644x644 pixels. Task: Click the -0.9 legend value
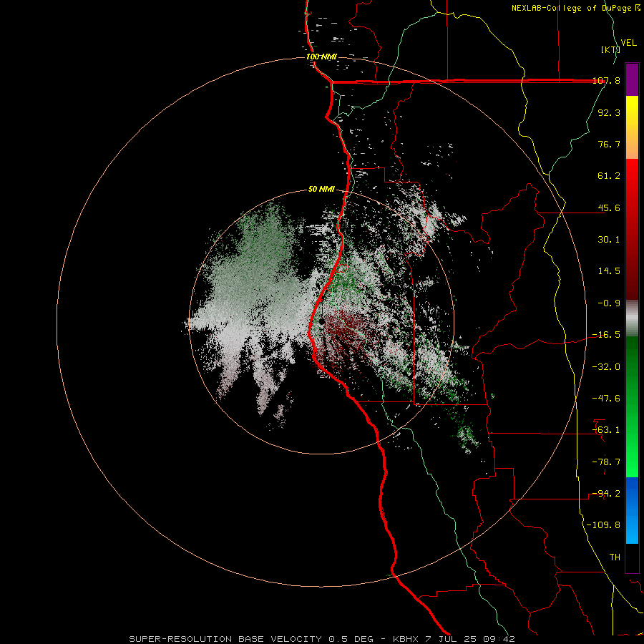pos(609,303)
